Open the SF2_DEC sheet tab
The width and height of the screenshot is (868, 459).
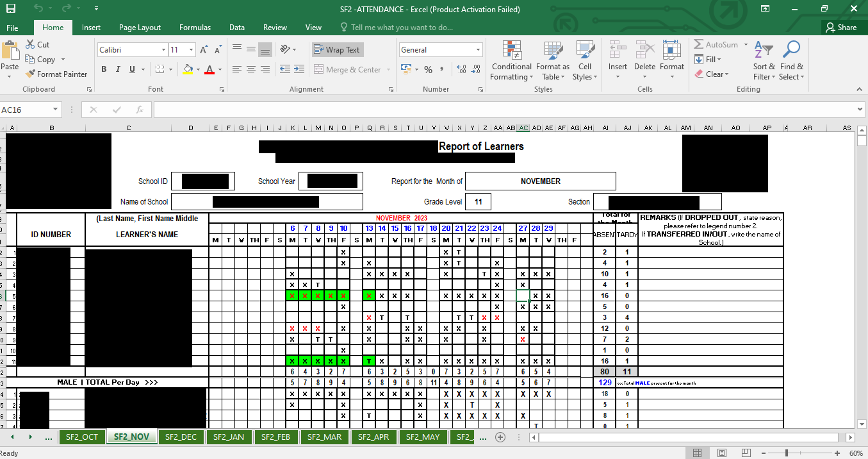click(181, 437)
